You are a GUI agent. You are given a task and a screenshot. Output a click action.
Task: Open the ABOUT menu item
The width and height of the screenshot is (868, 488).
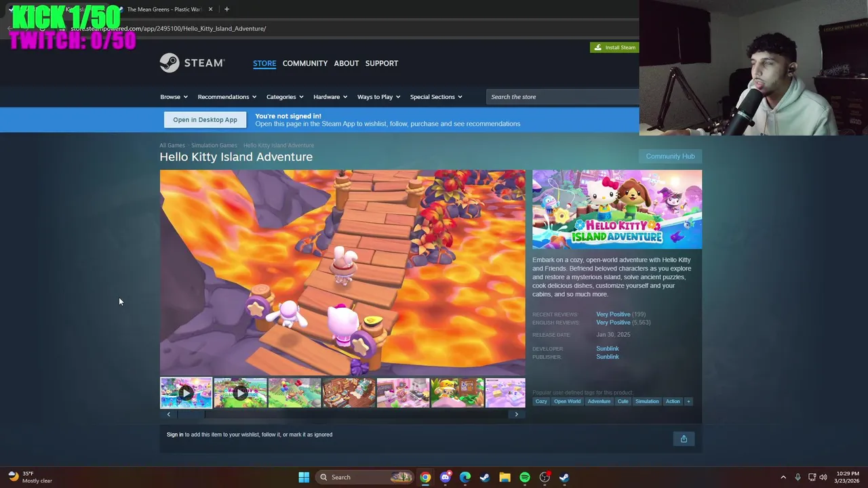(347, 63)
